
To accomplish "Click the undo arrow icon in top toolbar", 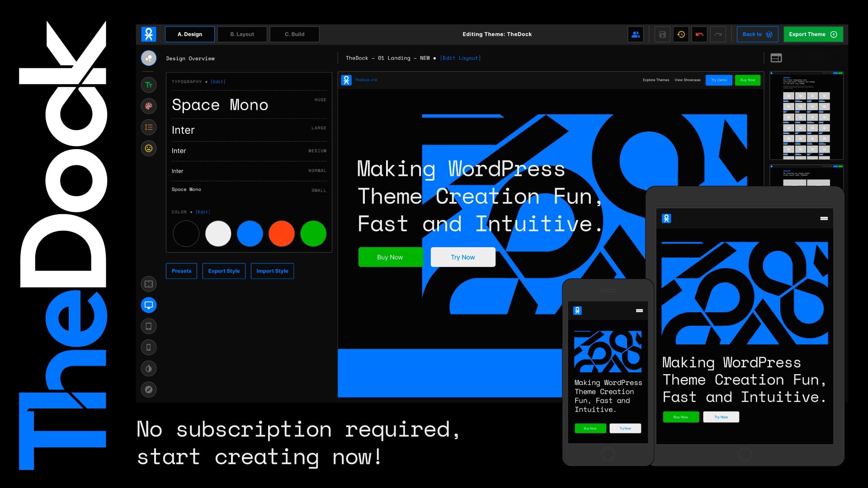I will pyautogui.click(x=699, y=34).
